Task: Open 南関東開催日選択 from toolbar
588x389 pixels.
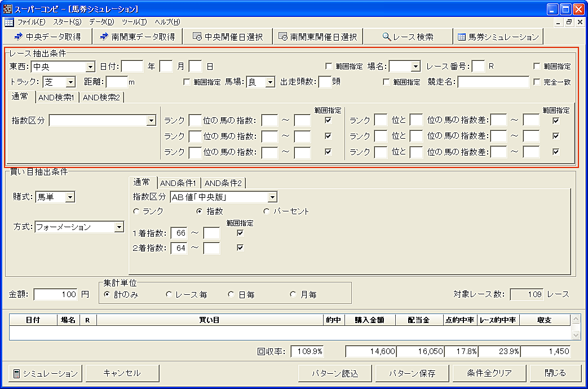Action: [x=317, y=37]
